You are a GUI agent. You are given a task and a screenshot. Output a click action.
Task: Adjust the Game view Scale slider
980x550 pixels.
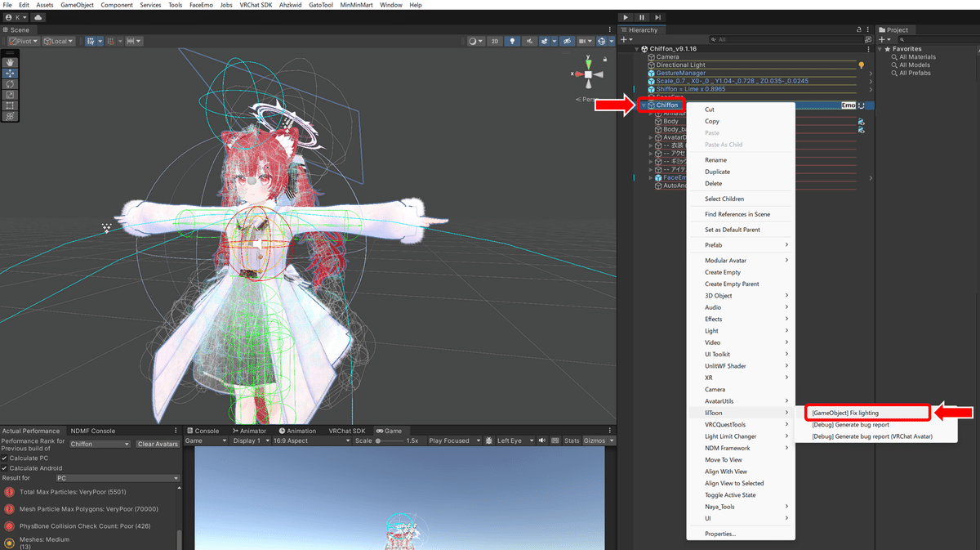click(x=390, y=440)
